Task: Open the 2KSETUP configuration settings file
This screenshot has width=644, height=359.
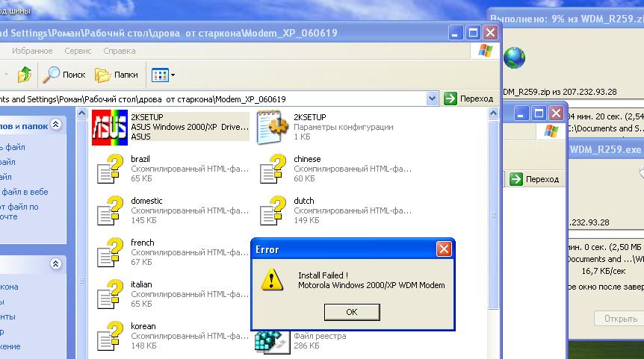Action: 272,127
